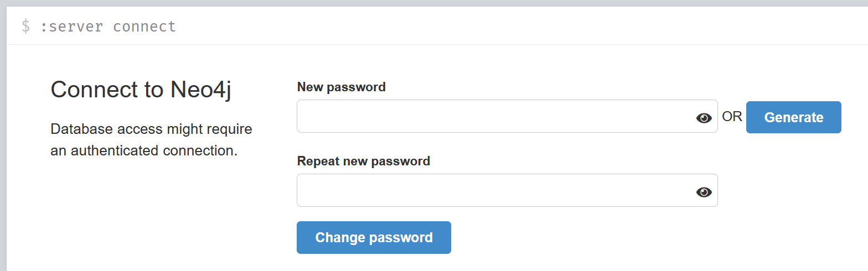
Task: Click the empty command bar area after the command
Action: tap(498, 26)
